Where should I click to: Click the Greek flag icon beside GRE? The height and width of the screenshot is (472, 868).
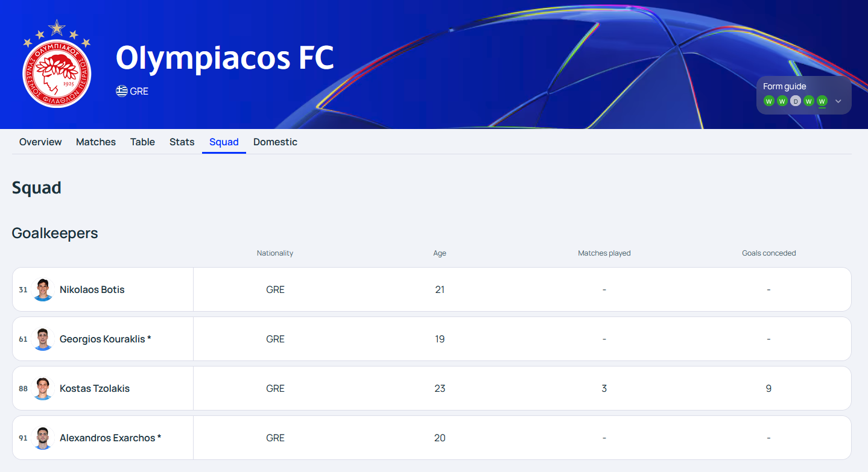(x=122, y=91)
